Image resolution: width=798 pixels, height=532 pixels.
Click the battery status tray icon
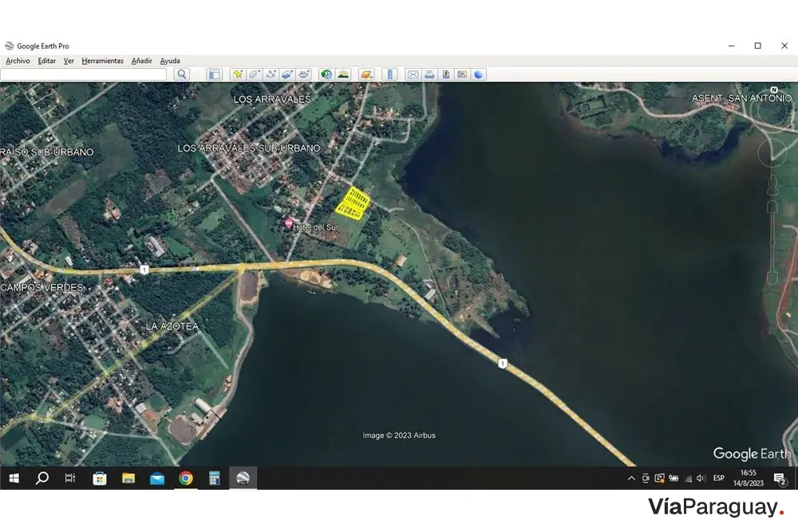pos(674,478)
